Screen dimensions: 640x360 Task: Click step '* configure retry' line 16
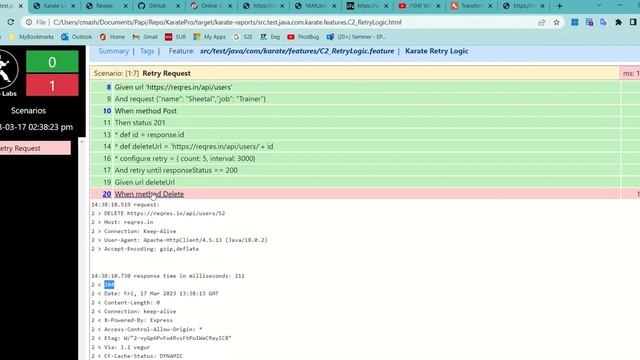coord(185,158)
